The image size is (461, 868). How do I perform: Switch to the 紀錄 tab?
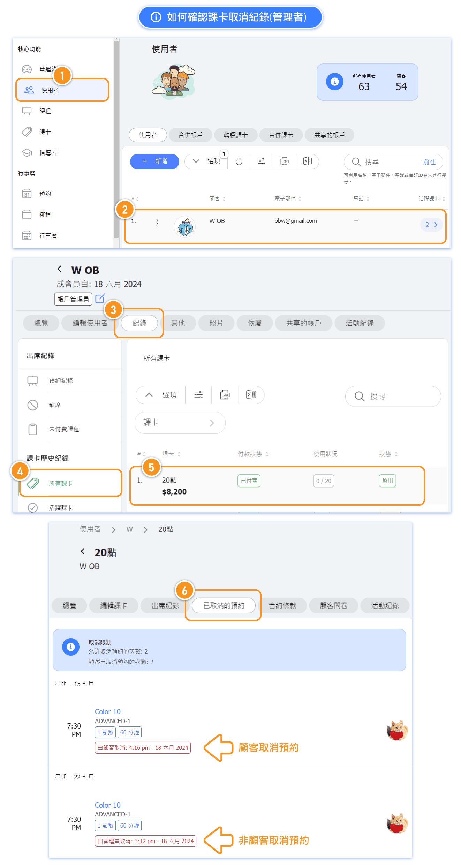coord(139,323)
